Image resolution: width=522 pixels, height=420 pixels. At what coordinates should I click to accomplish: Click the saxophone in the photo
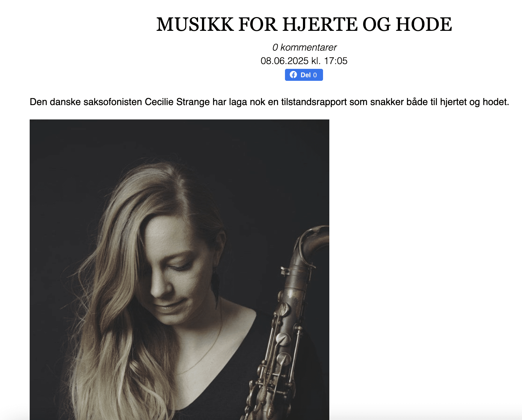[288, 323]
